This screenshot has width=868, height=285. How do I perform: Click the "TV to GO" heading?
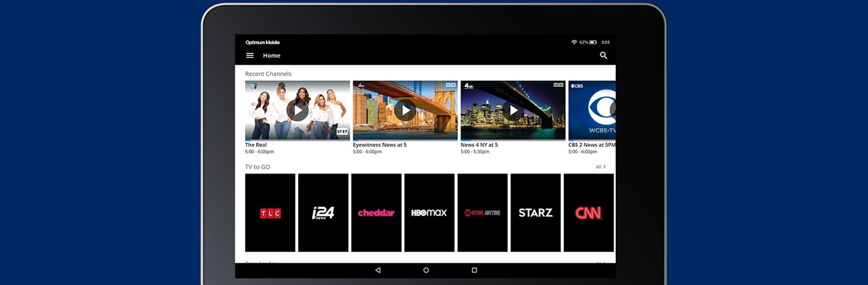(x=257, y=167)
